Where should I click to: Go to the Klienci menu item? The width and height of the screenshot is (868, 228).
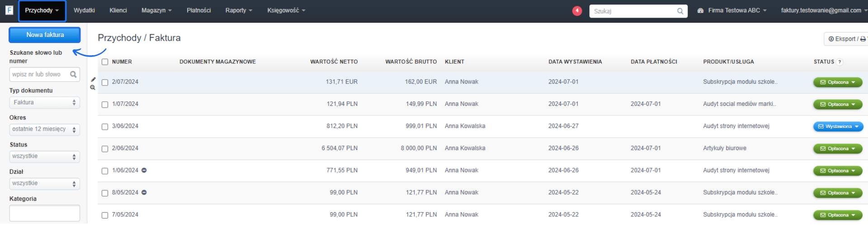(x=118, y=10)
